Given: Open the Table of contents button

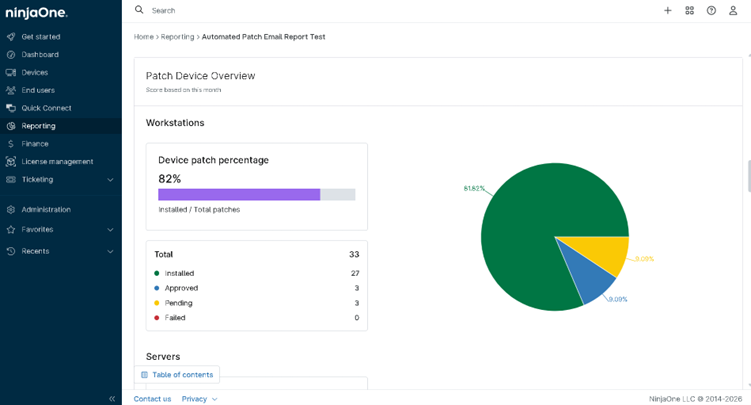Looking at the screenshot, I should 177,375.
